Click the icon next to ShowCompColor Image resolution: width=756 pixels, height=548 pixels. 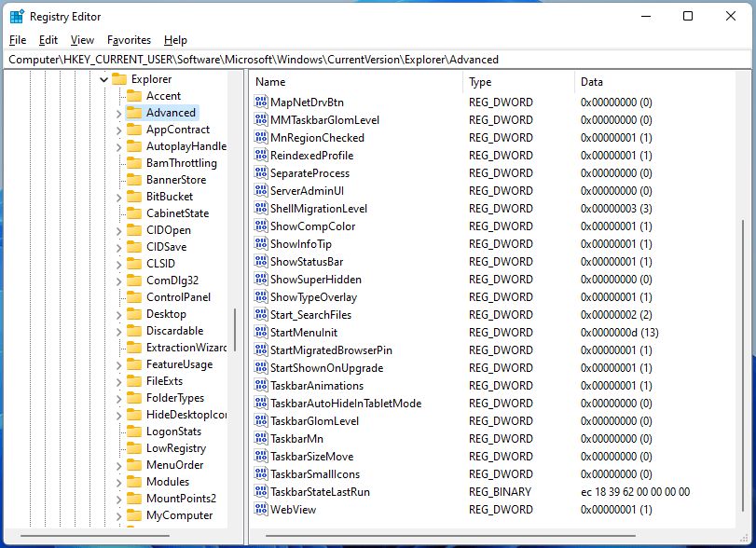click(261, 226)
